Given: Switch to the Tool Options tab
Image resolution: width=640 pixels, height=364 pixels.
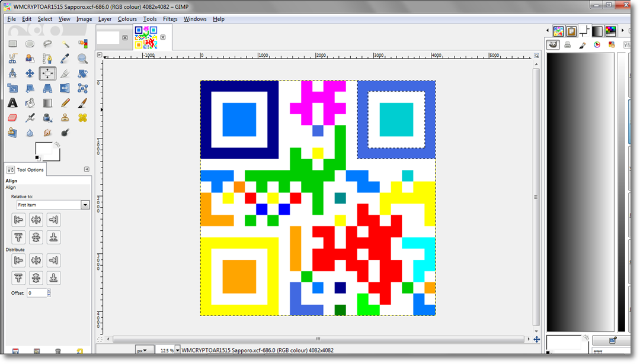Looking at the screenshot, I should 25,169.
